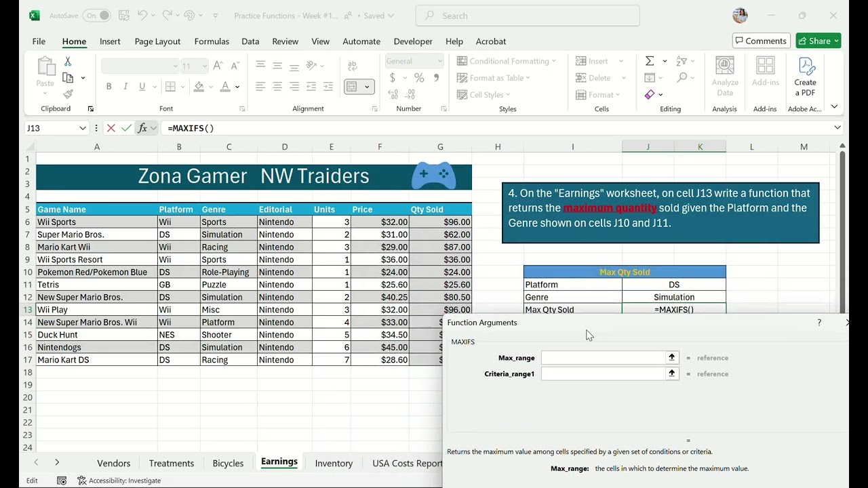This screenshot has width=868, height=488.
Task: Click the Comments button
Action: click(x=761, y=41)
